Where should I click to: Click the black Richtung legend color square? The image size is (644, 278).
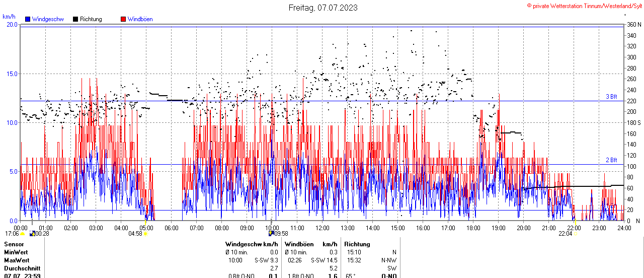tap(75, 19)
